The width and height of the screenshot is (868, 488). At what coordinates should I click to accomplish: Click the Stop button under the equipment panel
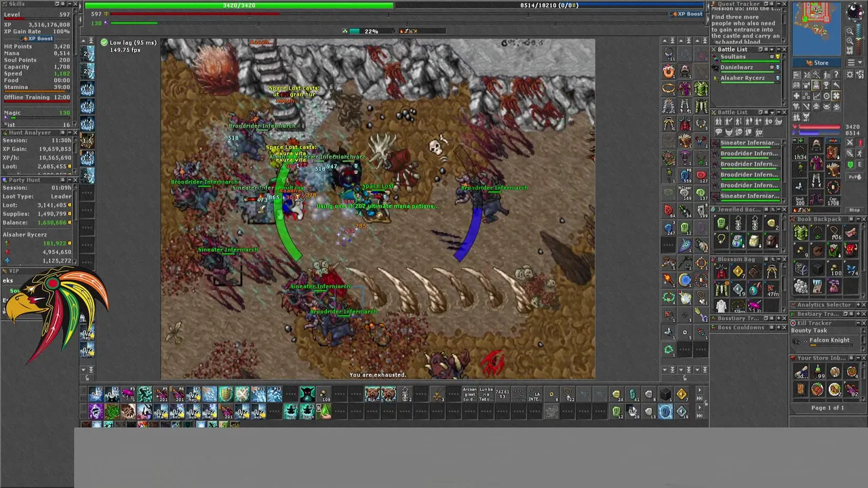click(x=854, y=210)
